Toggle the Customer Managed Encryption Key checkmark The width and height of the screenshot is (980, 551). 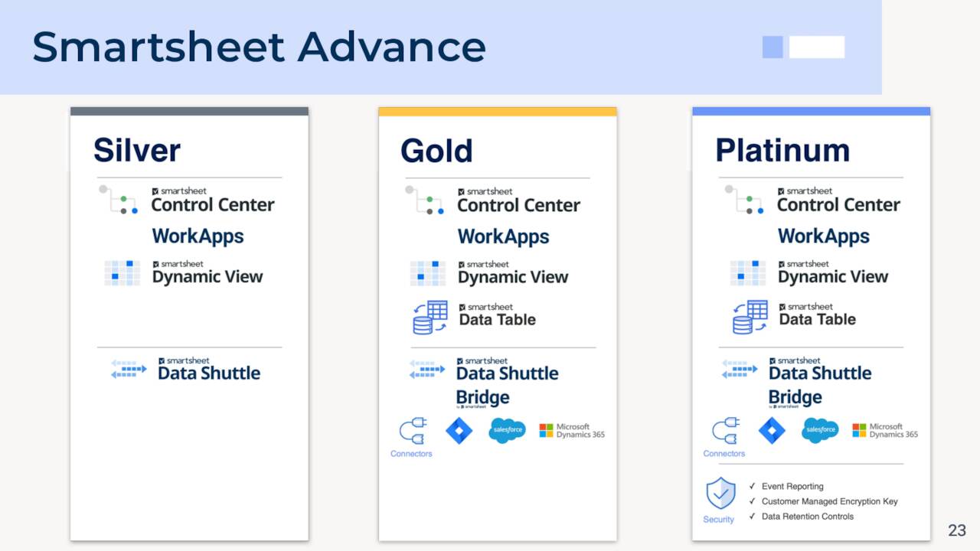click(x=753, y=501)
